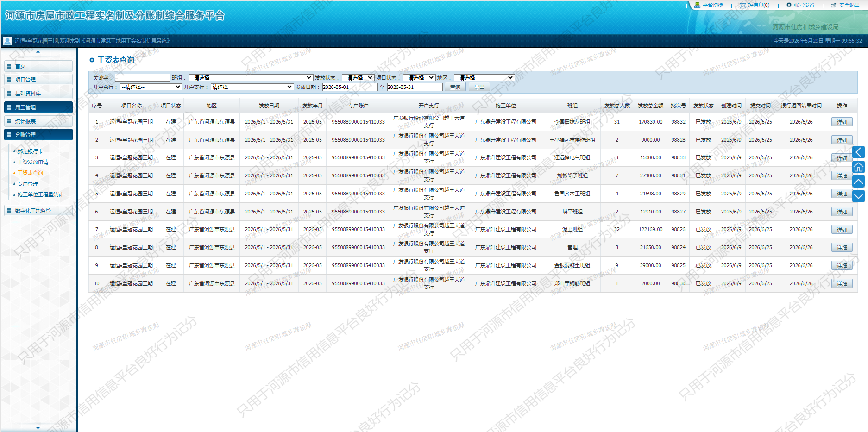Screen dimensions: 868x432
Task: Open 统计报表 menu
Action: coord(38,121)
